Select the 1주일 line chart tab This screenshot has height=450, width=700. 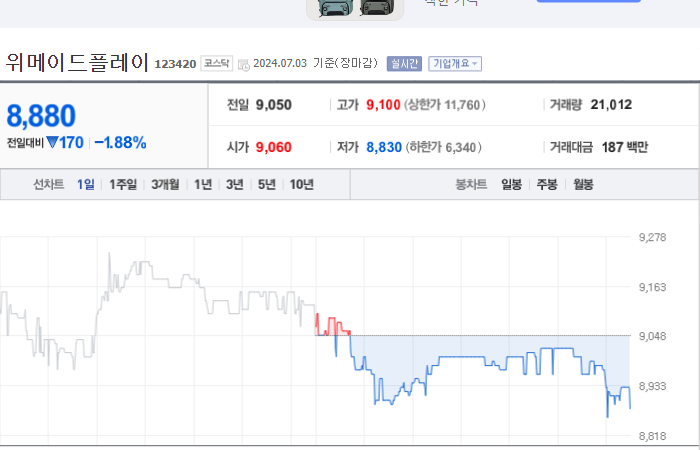point(123,184)
